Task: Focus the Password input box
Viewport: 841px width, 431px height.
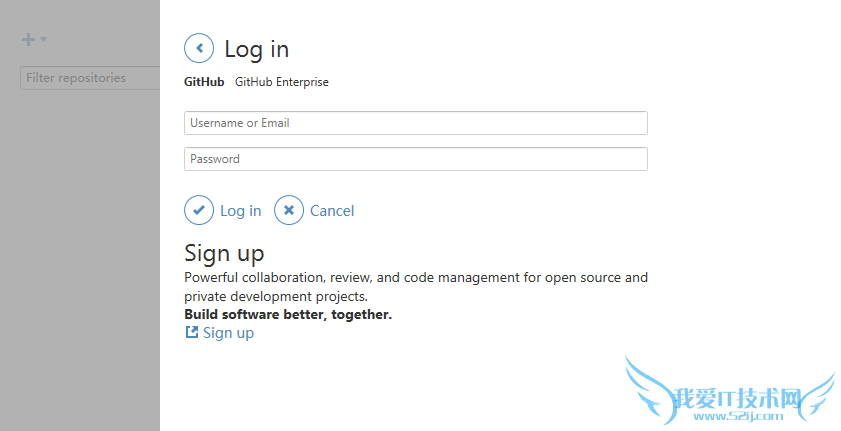Action: coord(415,159)
